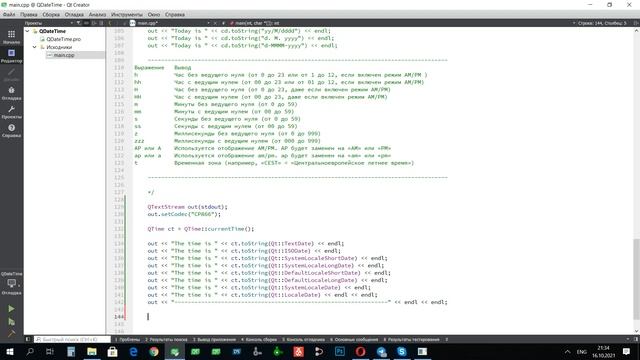Open Opera browser from taskbar

(360, 351)
